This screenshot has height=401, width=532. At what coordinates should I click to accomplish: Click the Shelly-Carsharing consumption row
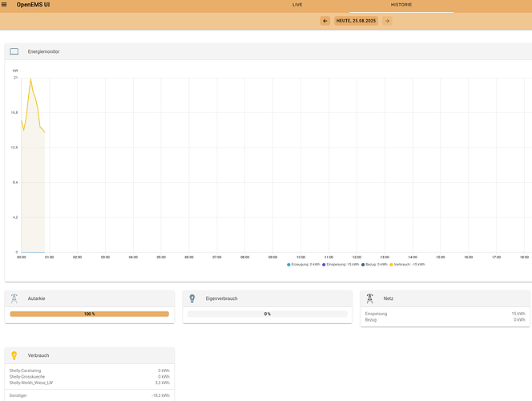coord(90,371)
